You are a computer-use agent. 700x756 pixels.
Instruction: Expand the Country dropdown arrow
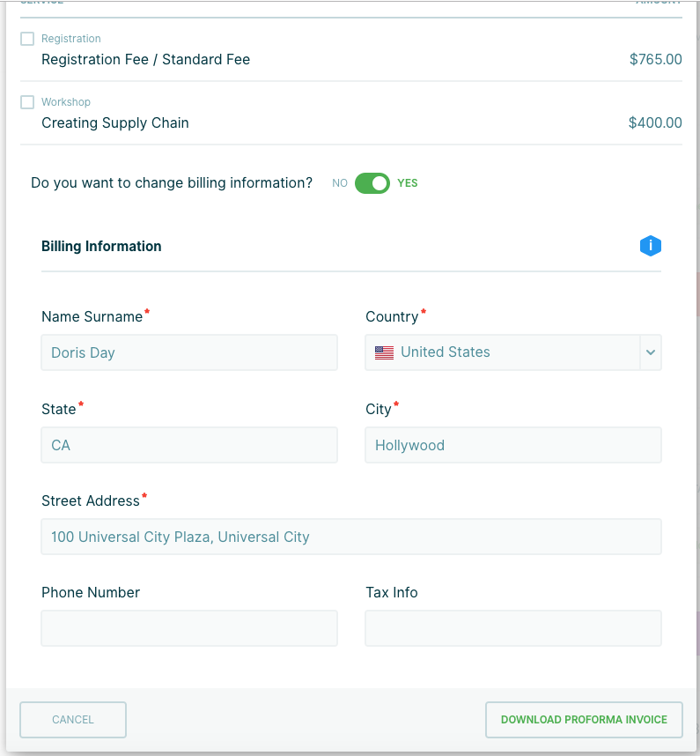(651, 352)
